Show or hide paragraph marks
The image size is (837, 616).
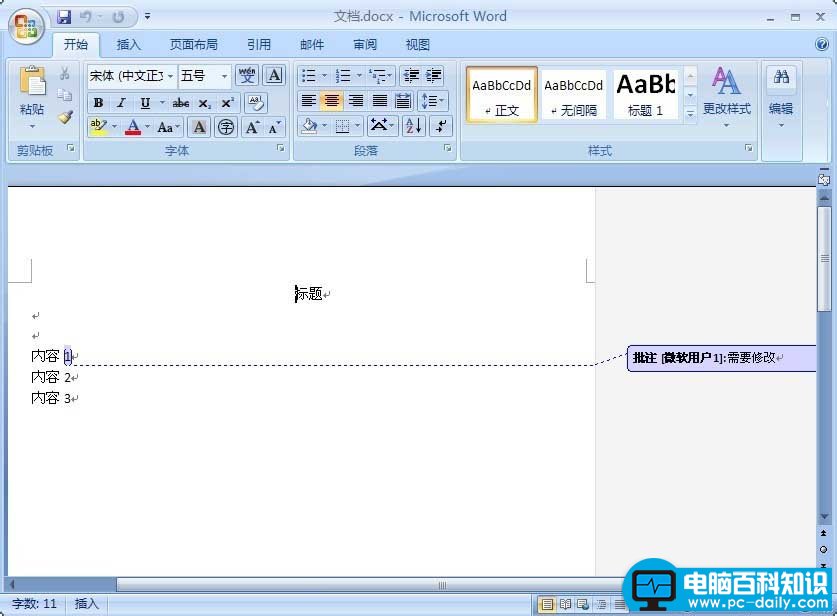pos(441,126)
